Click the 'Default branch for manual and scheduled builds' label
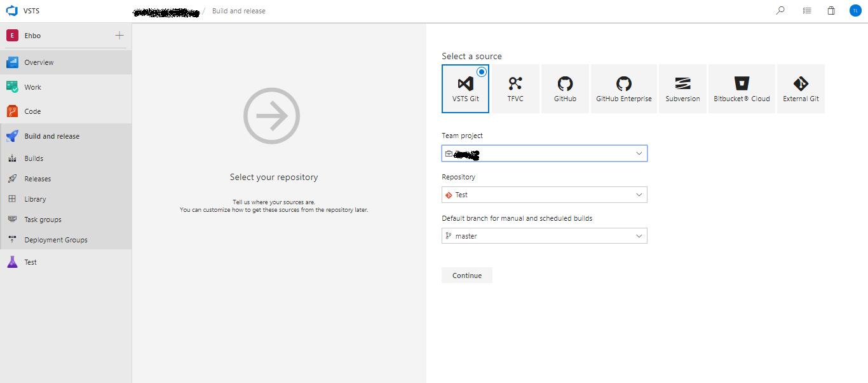 click(x=517, y=218)
